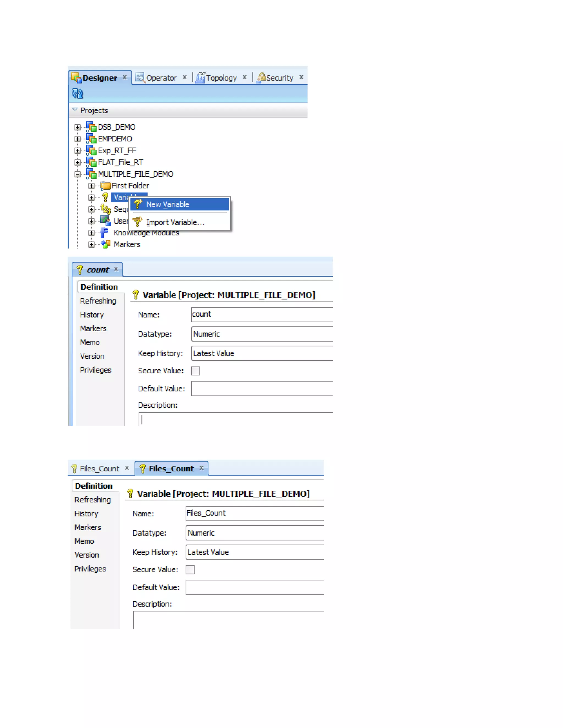Click the Sequences node icon
Viewport: 563px width, 728px height.
click(x=106, y=209)
